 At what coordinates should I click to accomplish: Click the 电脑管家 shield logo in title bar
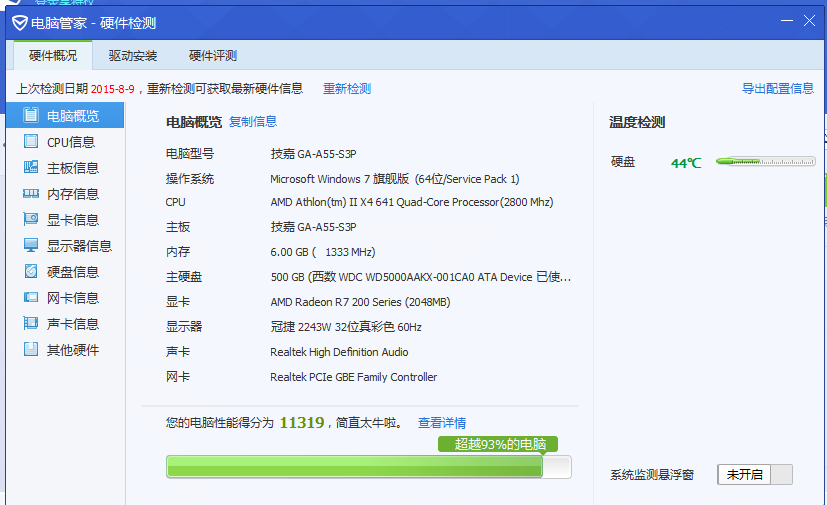pyautogui.click(x=20, y=23)
